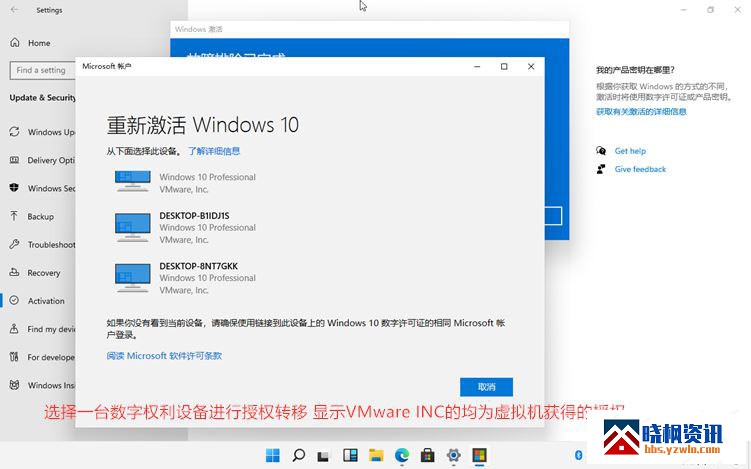The height and width of the screenshot is (469, 751).
Task: Click the Find a setting search box
Action: click(x=43, y=70)
